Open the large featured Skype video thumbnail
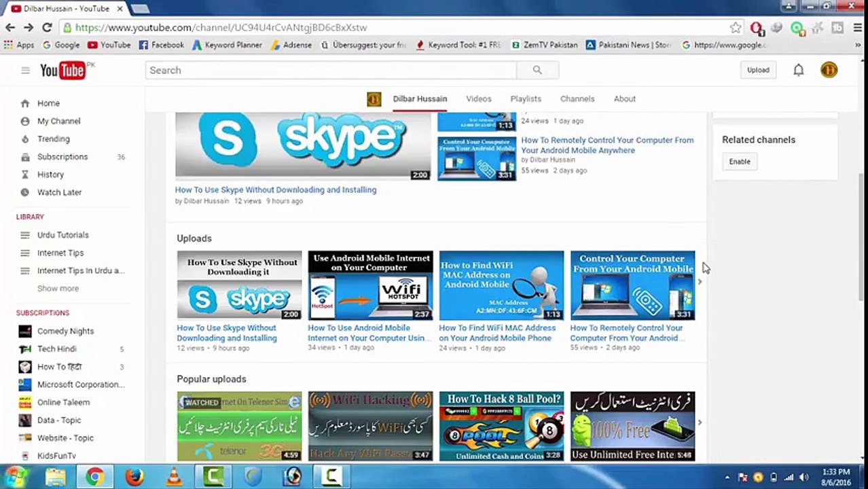This screenshot has height=489, width=868. coord(303,146)
